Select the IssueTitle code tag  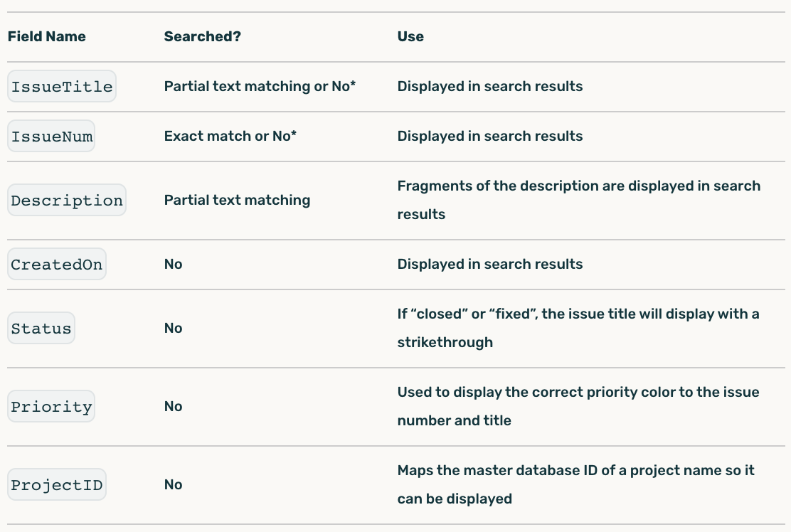62,87
